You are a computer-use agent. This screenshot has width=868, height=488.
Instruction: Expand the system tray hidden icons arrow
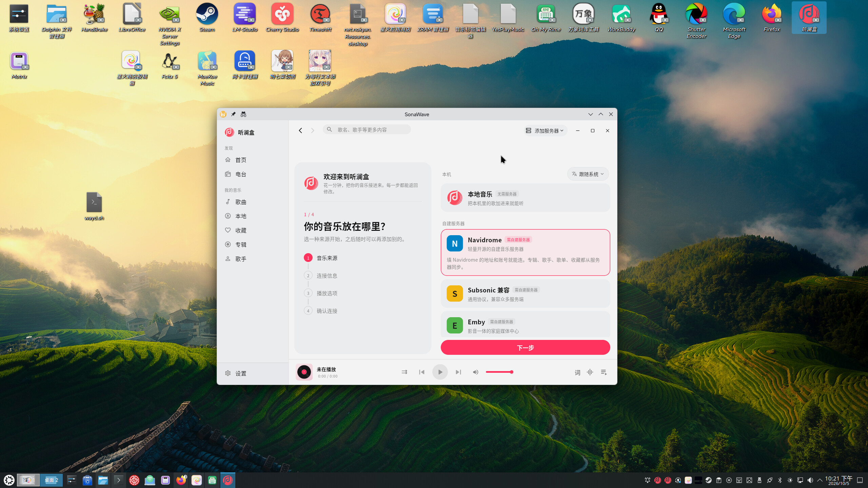[820, 480]
